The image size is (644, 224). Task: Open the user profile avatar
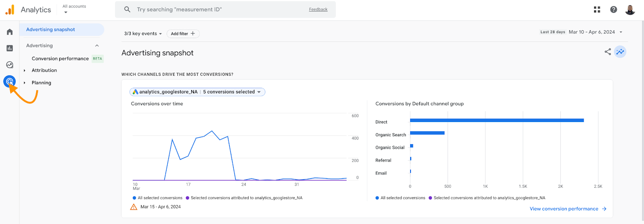[630, 10]
